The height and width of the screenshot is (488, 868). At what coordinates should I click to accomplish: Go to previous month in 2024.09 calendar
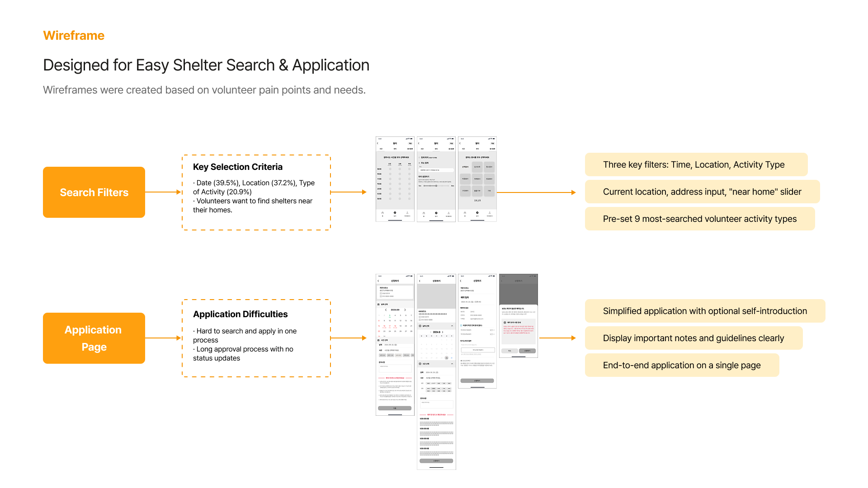tap(386, 310)
